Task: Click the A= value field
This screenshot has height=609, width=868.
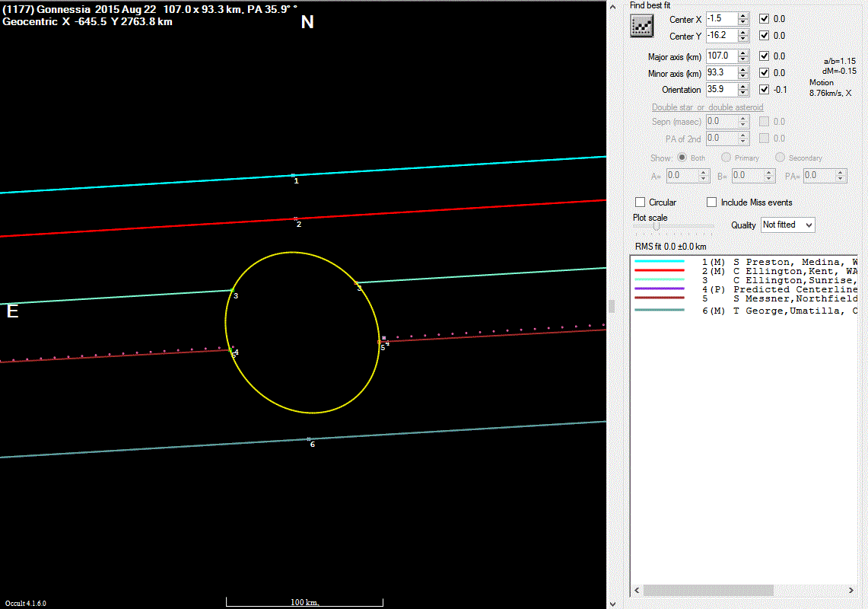Action: pos(682,176)
